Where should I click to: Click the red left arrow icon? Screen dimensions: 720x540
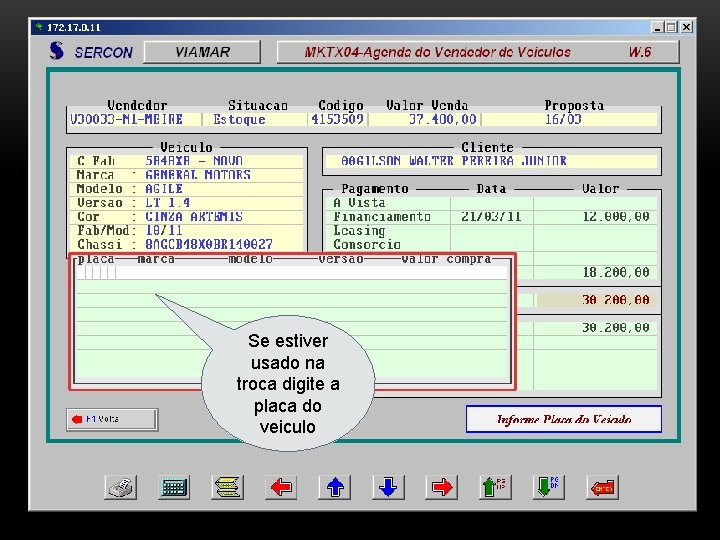[281, 487]
